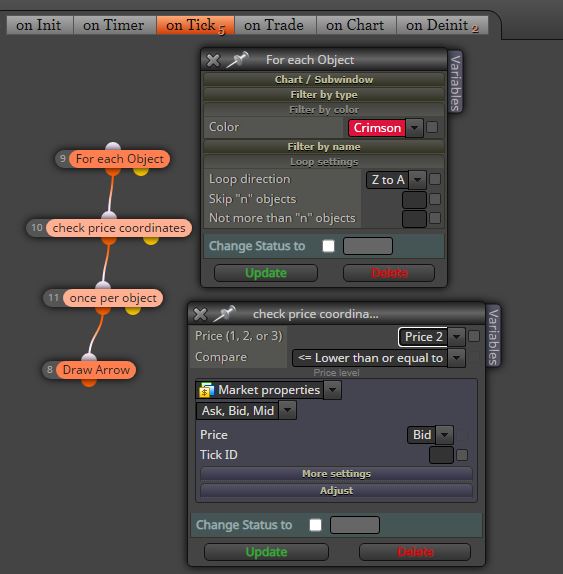Enable Change Status to in For each Object panel
563x574 pixels.
328,246
